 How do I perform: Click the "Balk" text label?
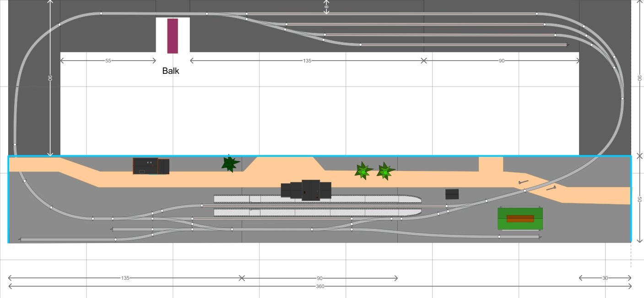point(171,71)
